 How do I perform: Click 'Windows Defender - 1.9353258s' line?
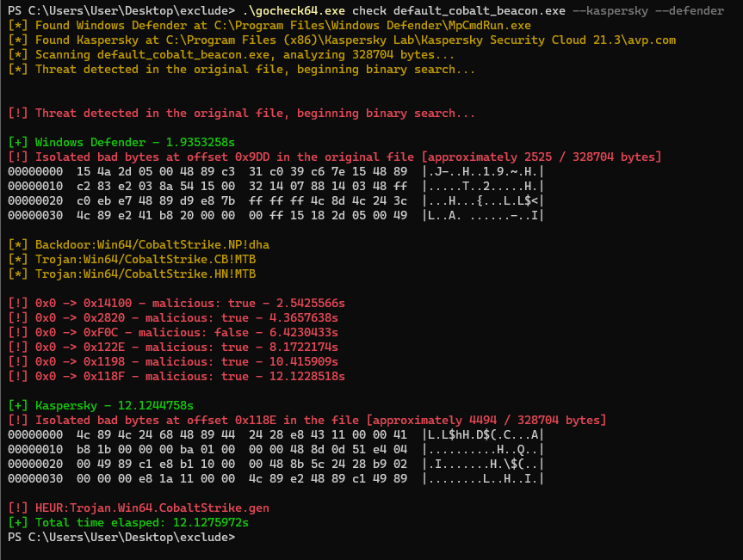point(121,143)
